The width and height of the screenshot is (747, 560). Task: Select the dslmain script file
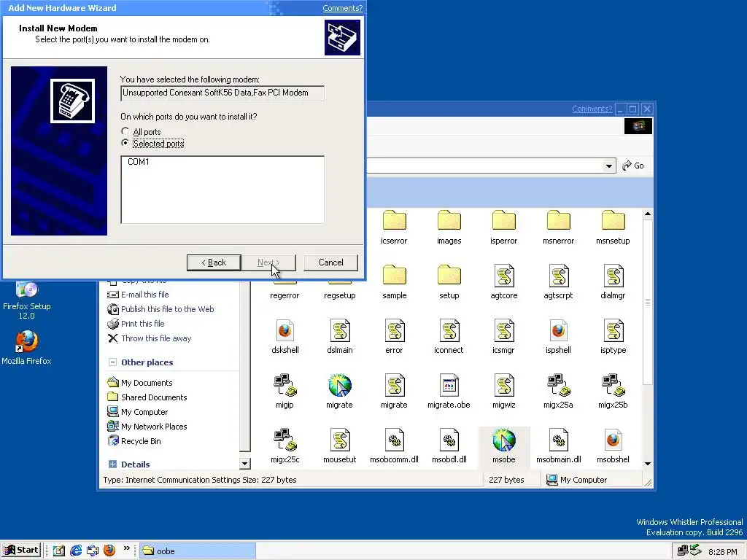pos(340,337)
